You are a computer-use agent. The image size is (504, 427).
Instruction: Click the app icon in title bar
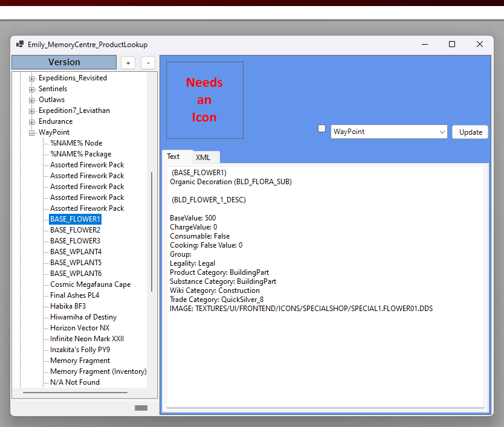20,44
